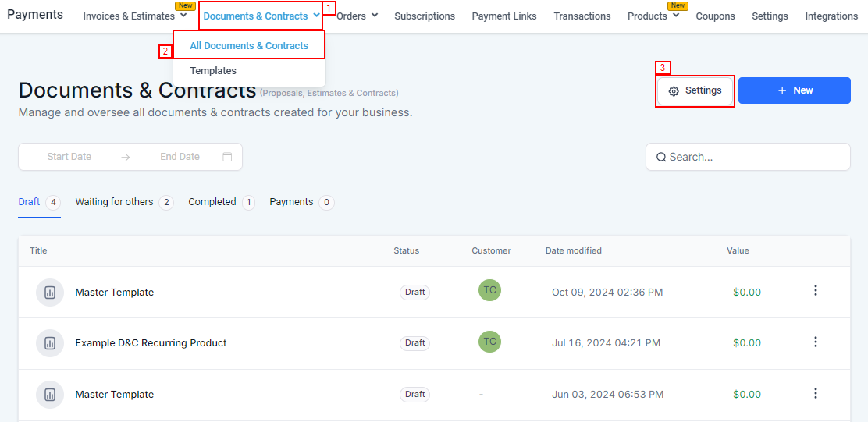Go to Coupons page
Viewport: 868px width, 422px height.
coord(715,16)
